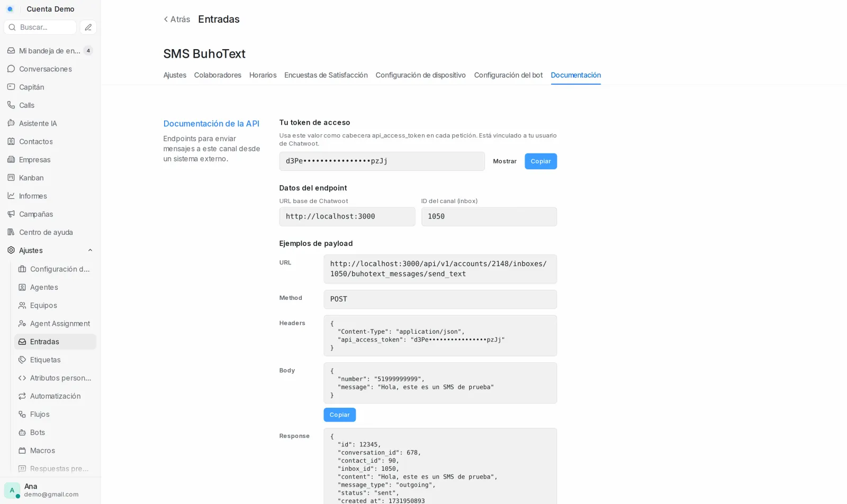Click Mostrar to reveal token

504,161
